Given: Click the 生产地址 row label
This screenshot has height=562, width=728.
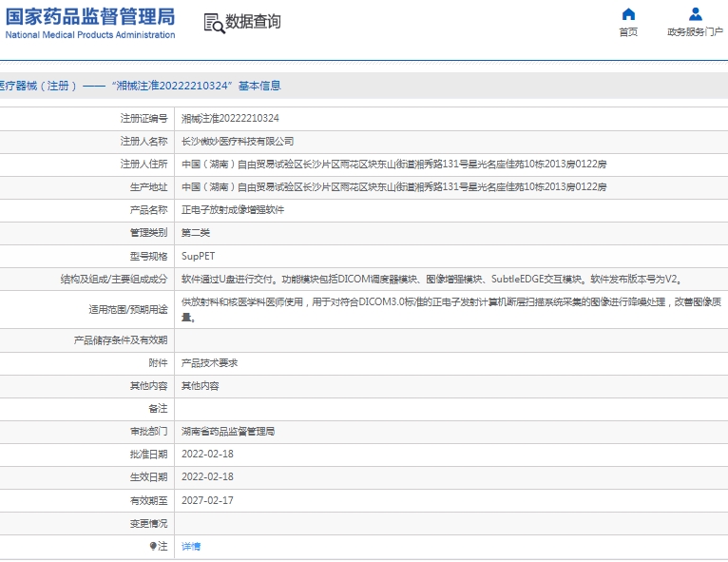Looking at the screenshot, I should point(148,186).
